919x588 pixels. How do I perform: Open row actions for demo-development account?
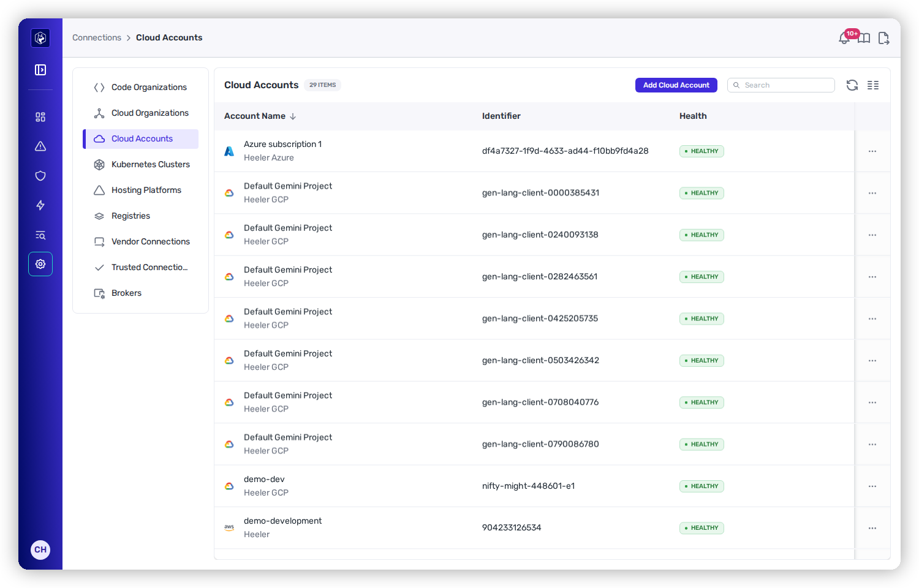coord(872,528)
